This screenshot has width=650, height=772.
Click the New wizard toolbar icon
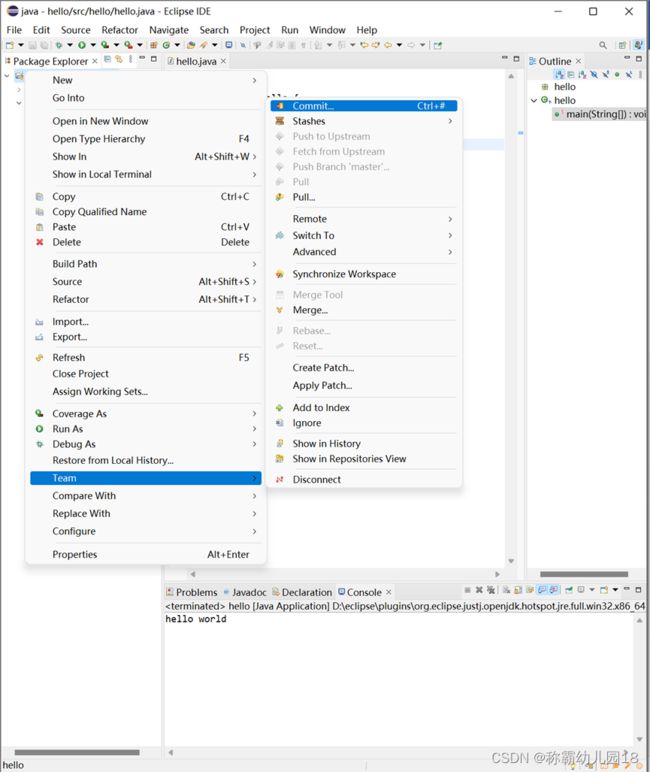10,45
